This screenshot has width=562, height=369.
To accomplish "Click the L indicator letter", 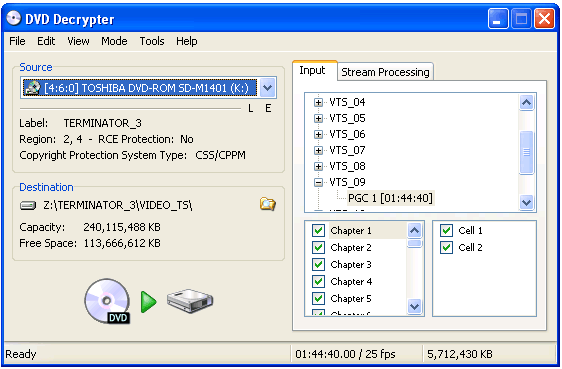I will click(251, 108).
